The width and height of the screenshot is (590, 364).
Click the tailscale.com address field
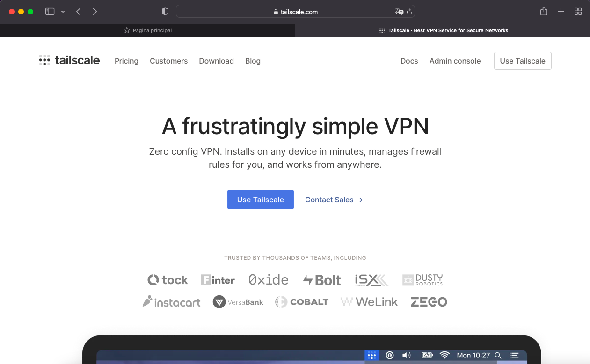[x=295, y=12]
